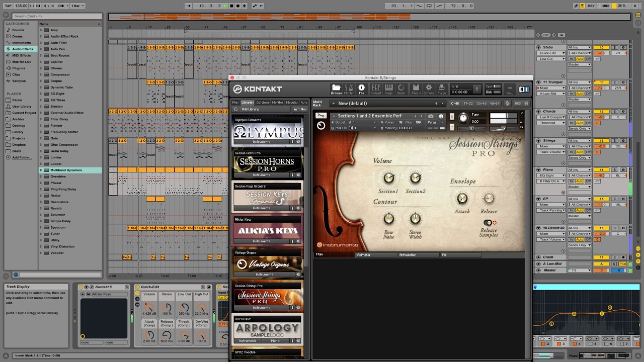Switch to Kontakt Monitor tab
Viewport: 644px width, 362px height.
tap(278, 103)
